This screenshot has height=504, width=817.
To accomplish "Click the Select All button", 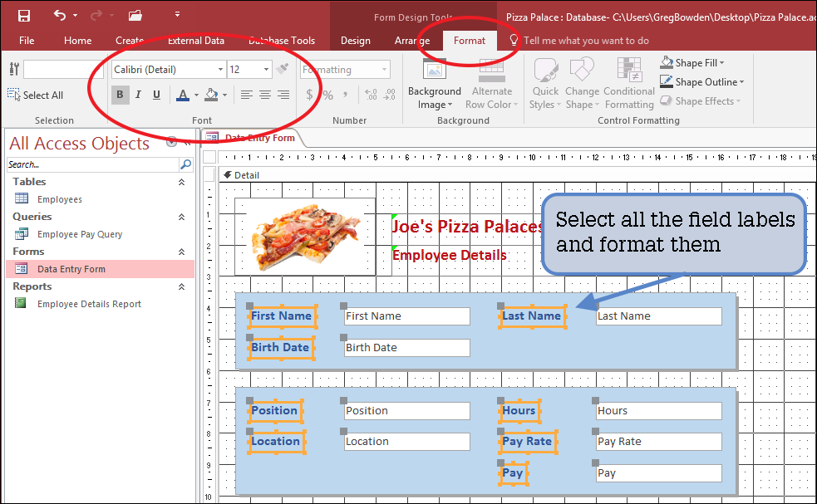I will 36,95.
